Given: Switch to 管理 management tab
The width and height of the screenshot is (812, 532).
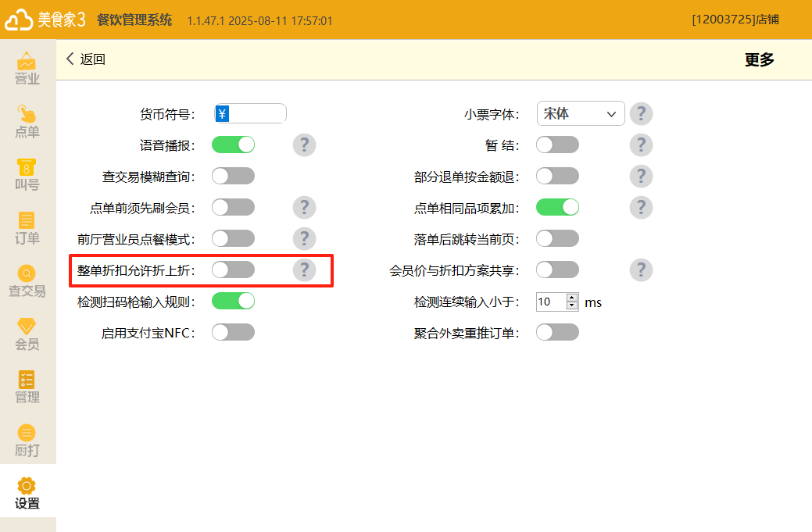Looking at the screenshot, I should point(27,387).
